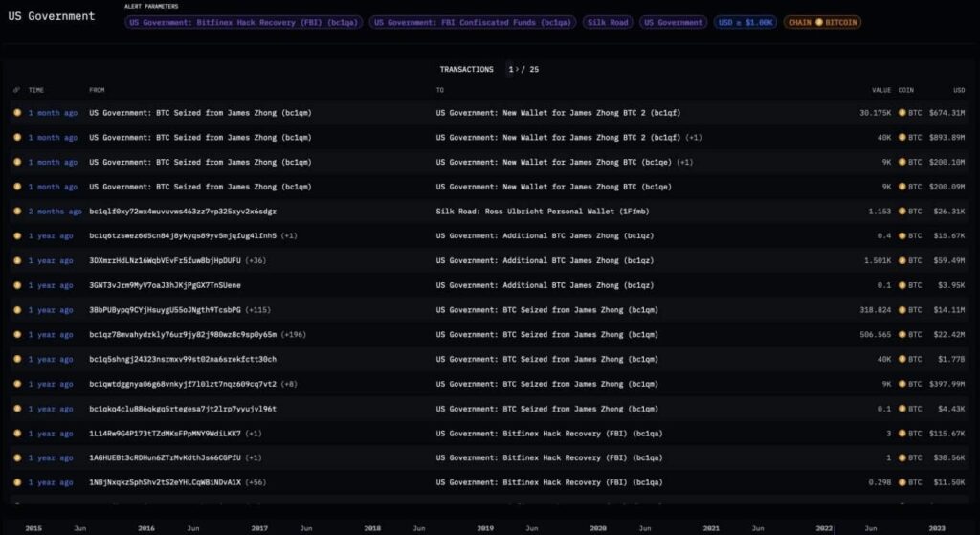Toggle the US Government alert parameter tag
This screenshot has height=535, width=980.
(x=673, y=22)
